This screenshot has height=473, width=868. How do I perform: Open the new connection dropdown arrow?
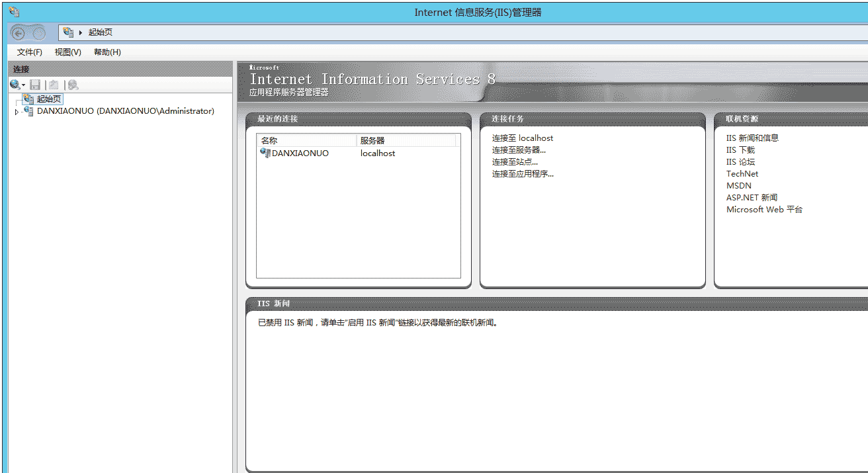(24, 85)
